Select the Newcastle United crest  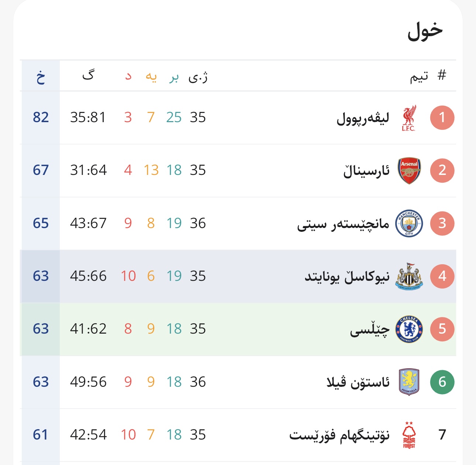tap(409, 276)
